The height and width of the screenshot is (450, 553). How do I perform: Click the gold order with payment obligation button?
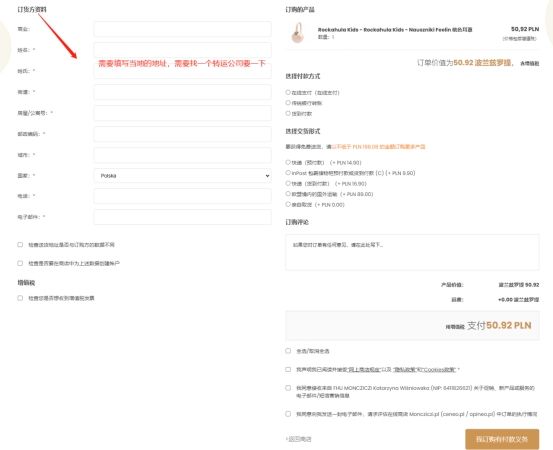tap(502, 439)
